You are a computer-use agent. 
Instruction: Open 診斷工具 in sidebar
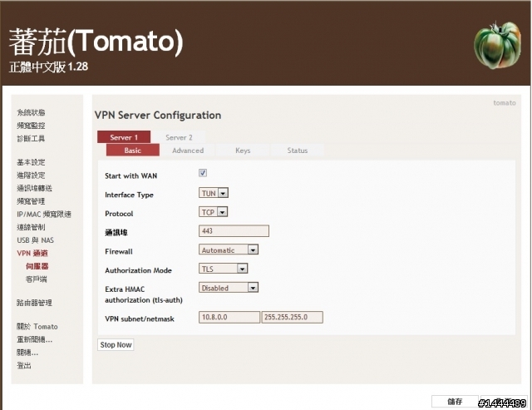tap(31, 138)
